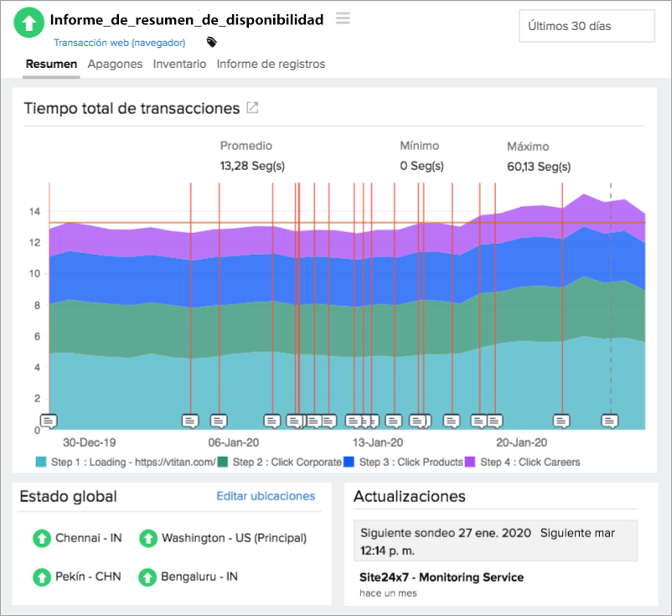Toggle Step 2 Click Corporate legend swatch
This screenshot has width=672, height=616.
[x=222, y=462]
